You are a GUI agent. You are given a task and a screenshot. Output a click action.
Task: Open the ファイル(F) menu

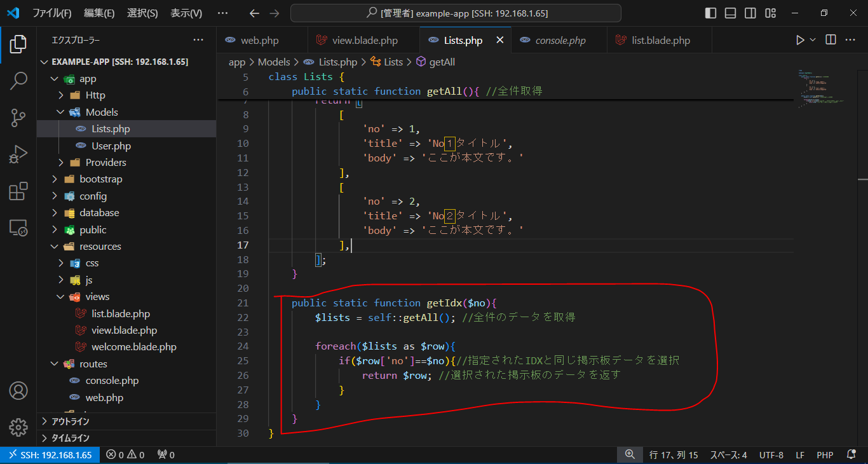(51, 13)
